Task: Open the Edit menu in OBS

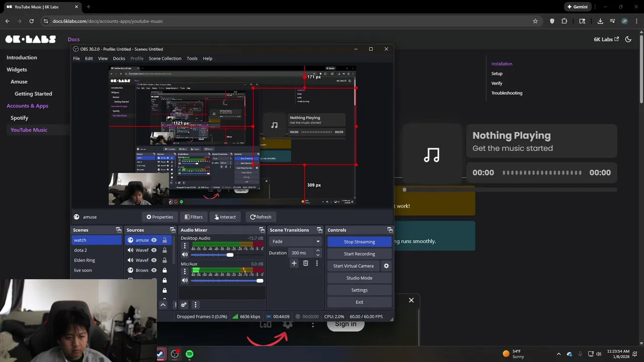Action: tap(89, 58)
